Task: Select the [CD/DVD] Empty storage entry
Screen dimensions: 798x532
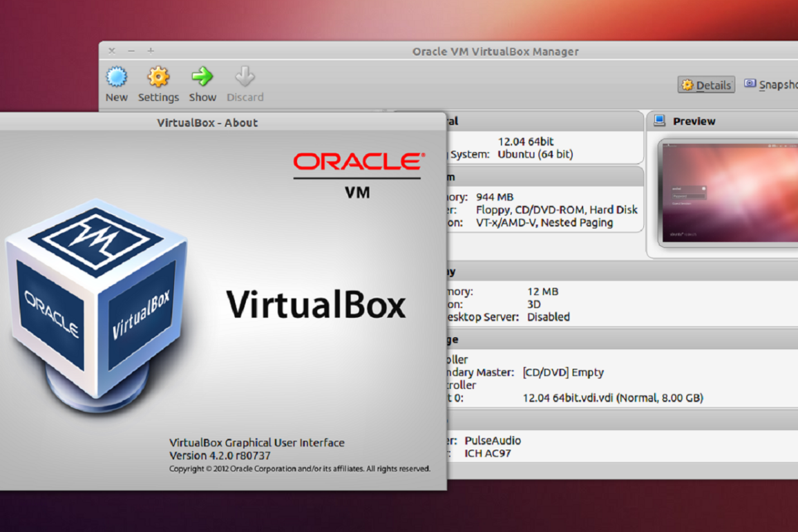Action: (563, 372)
